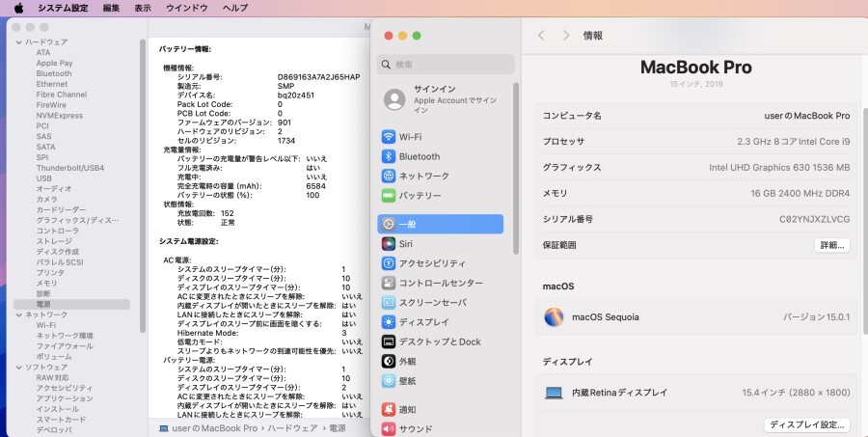The image size is (868, 437).
Task: Select Wi-Fi in System Information network list
Action: [x=46, y=325]
